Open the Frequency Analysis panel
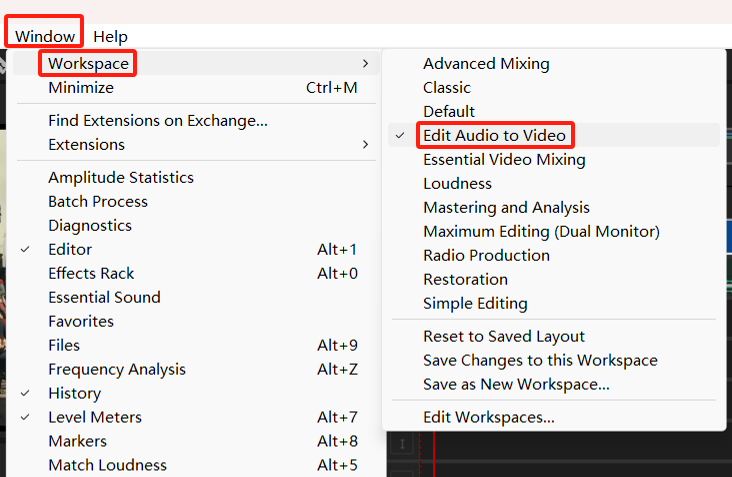 pyautogui.click(x=117, y=369)
